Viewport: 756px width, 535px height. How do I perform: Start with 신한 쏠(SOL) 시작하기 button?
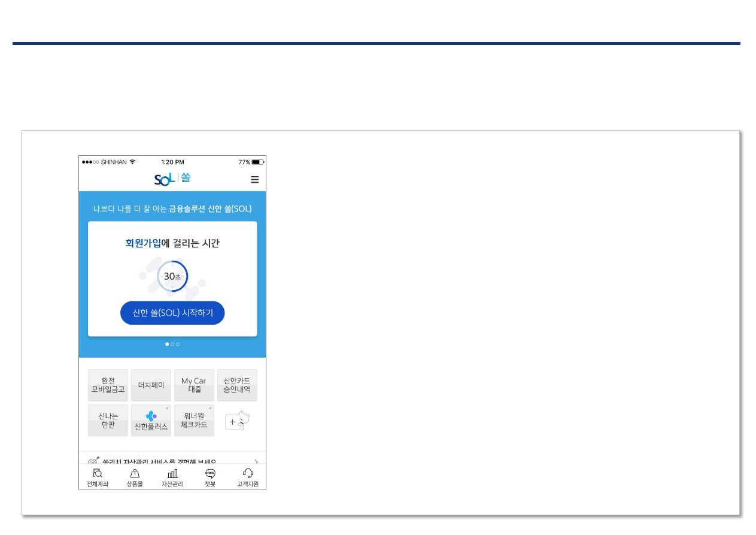(172, 313)
